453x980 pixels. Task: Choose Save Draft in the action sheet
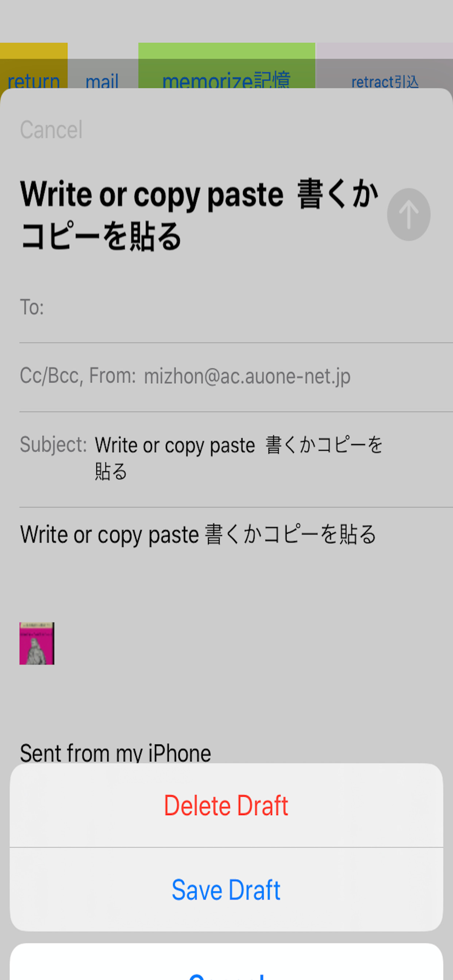[x=226, y=890]
